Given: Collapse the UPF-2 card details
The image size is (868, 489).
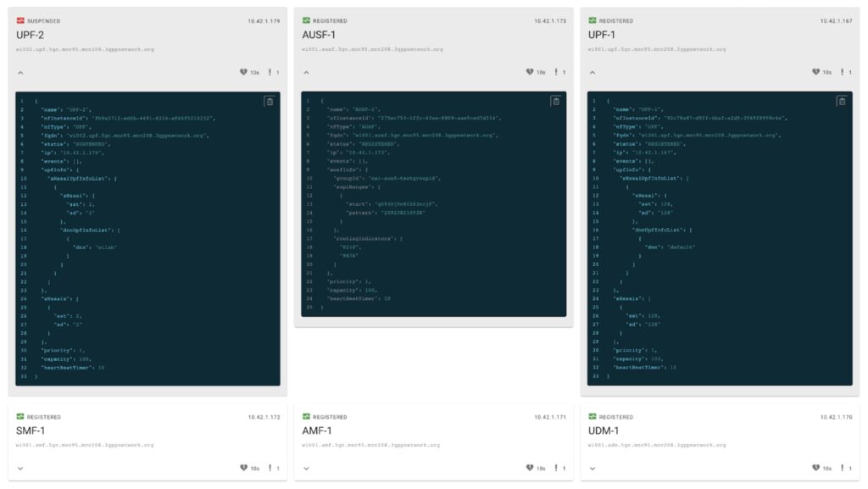Looking at the screenshot, I should click(x=20, y=73).
